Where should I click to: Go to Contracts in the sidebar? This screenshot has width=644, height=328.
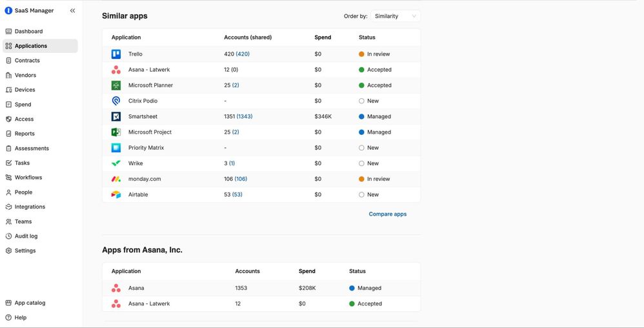pos(27,61)
